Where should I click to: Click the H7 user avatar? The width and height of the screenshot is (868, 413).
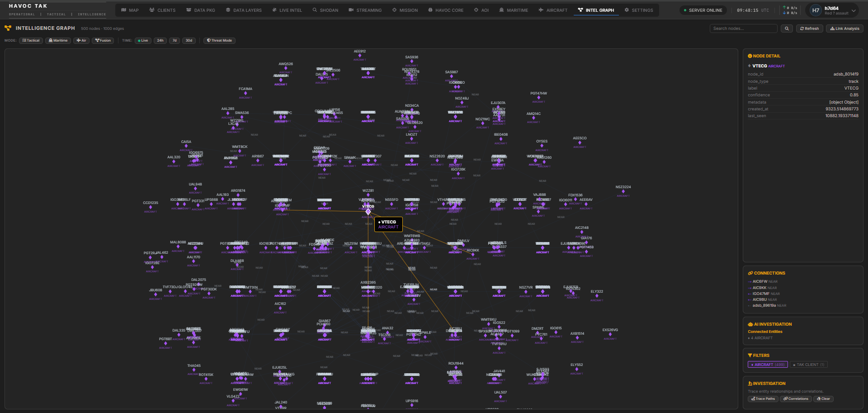816,10
